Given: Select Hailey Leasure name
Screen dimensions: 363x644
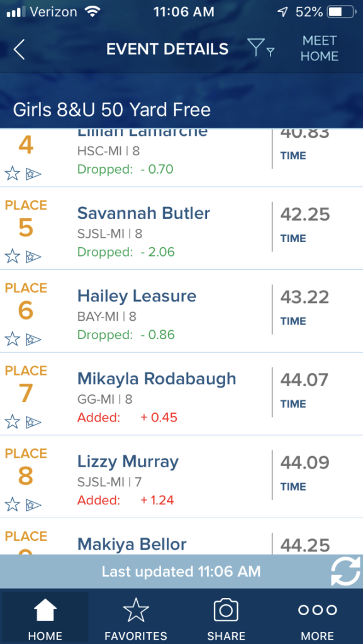Looking at the screenshot, I should click(137, 297).
